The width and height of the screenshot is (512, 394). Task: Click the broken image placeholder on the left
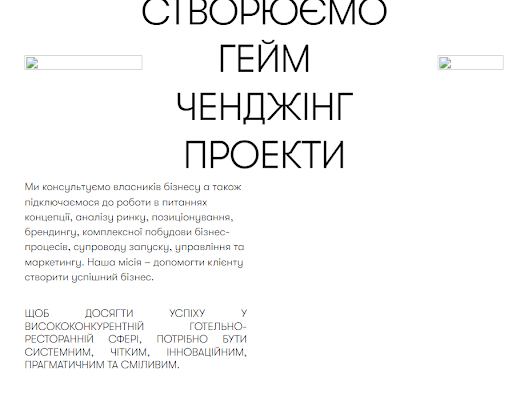coord(83,63)
